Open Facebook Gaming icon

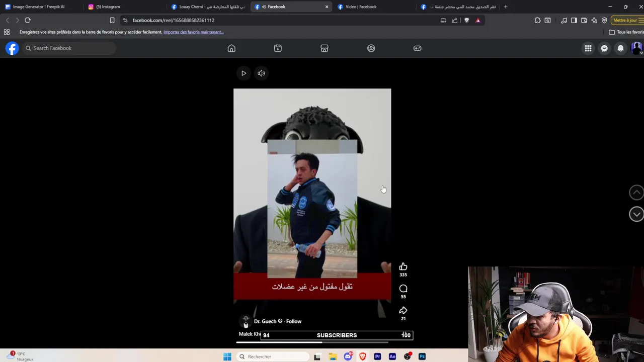tap(417, 48)
